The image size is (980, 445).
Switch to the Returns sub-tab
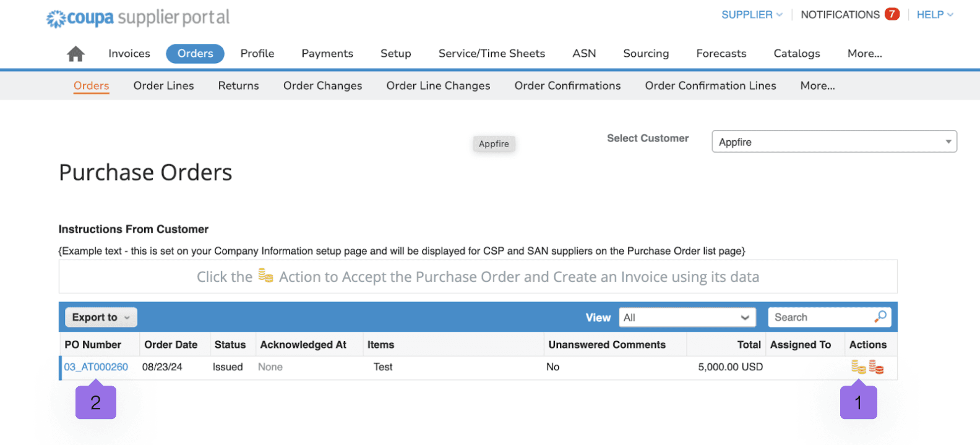pyautogui.click(x=239, y=86)
